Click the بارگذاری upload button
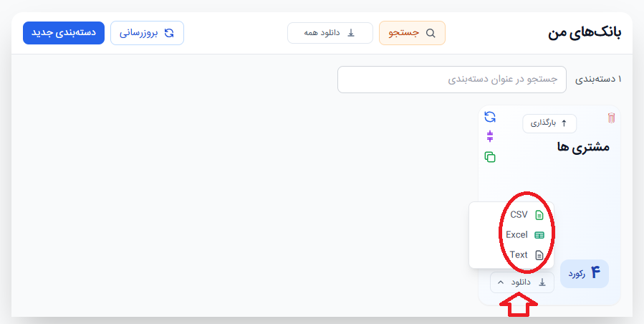644x324 pixels. pyautogui.click(x=549, y=123)
